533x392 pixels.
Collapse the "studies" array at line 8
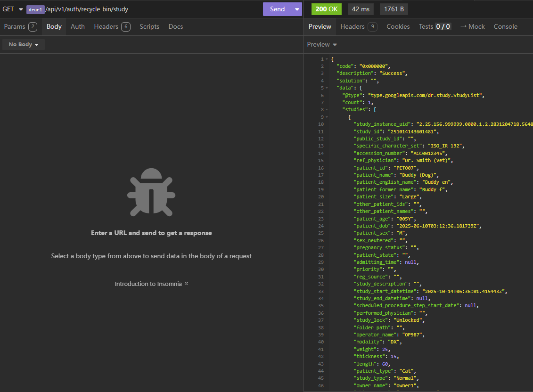pos(327,110)
